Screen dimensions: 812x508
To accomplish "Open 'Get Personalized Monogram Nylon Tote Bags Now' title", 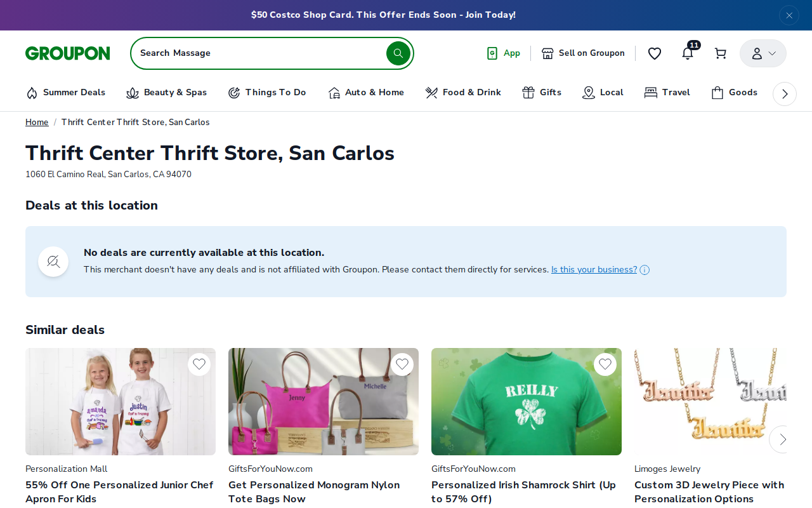I will click(314, 492).
